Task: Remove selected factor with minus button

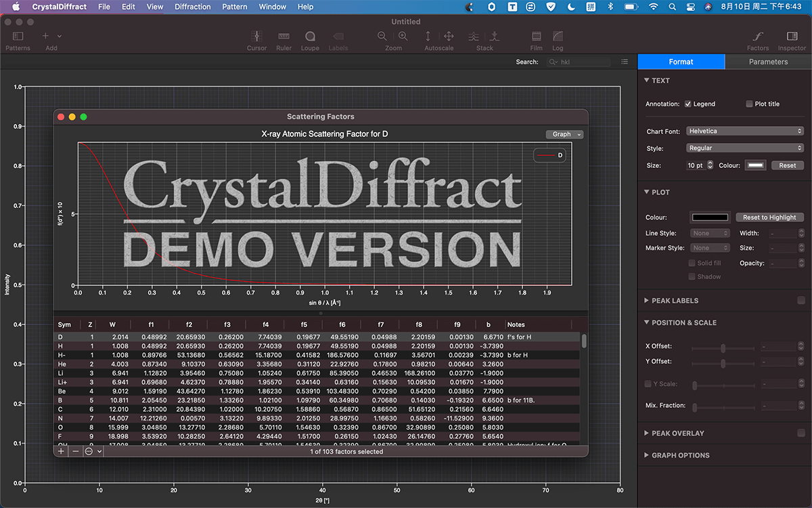Action: click(75, 451)
